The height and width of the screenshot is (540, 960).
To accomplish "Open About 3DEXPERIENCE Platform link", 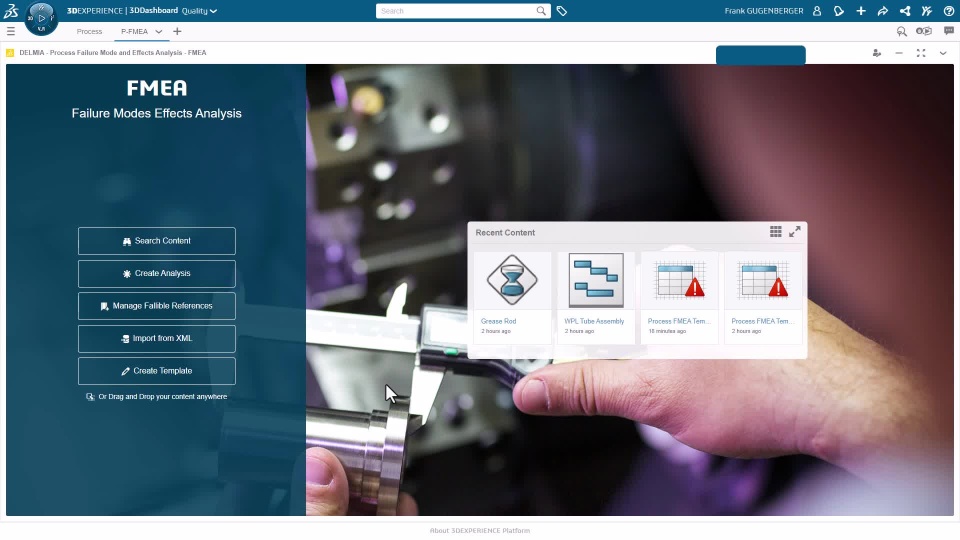I will (x=480, y=531).
